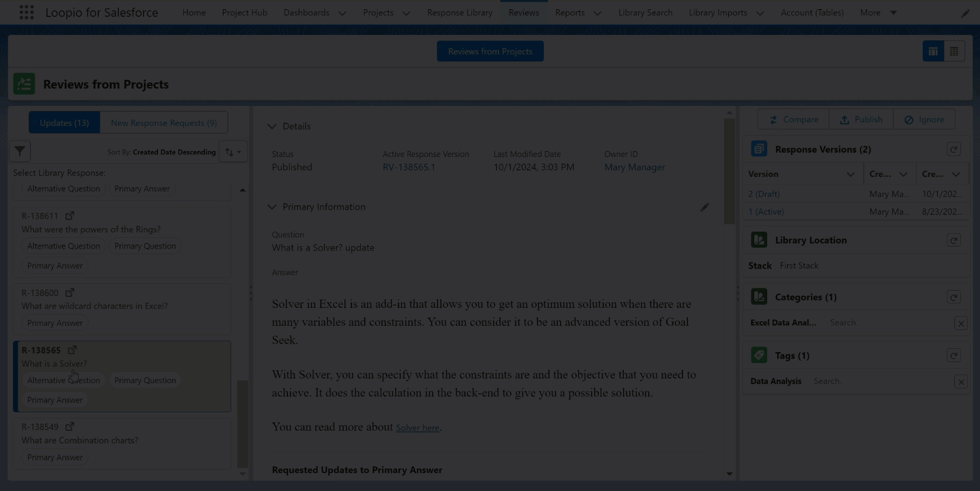980x491 pixels.
Task: Click the Categories panel icon
Action: pyautogui.click(x=759, y=297)
